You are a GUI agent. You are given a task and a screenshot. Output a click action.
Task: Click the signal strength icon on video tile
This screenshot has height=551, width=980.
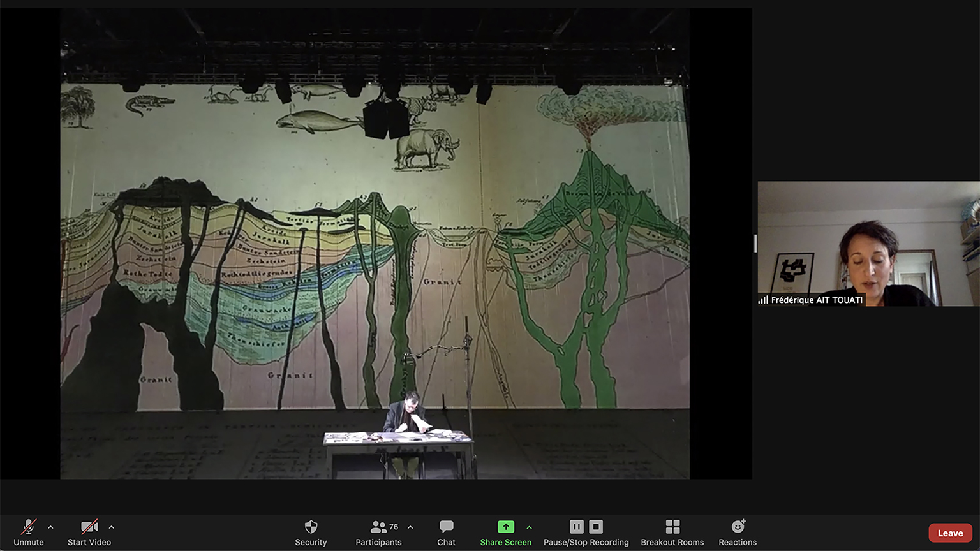pyautogui.click(x=763, y=300)
